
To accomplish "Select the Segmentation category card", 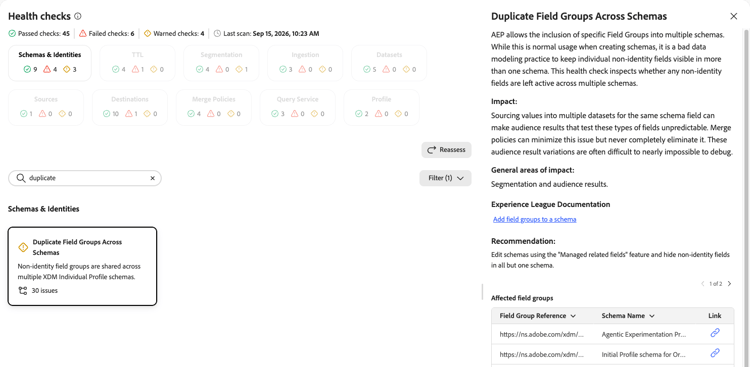I will (221, 63).
